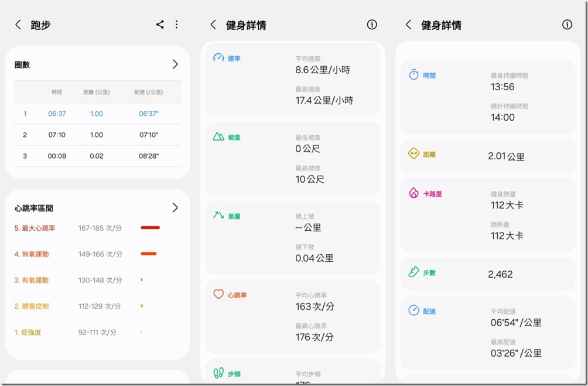Go back from the middle 健身詳情 screen
This screenshot has width=588, height=386.
pyautogui.click(x=214, y=25)
